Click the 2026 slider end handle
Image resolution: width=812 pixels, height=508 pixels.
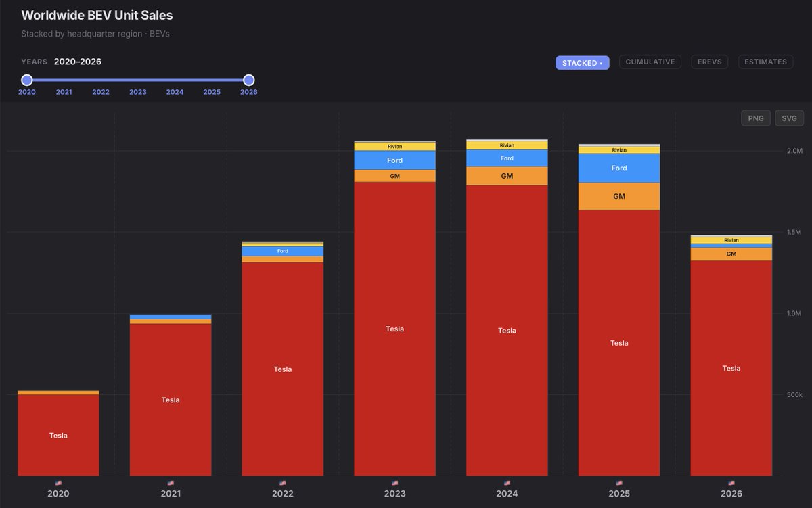coord(249,80)
